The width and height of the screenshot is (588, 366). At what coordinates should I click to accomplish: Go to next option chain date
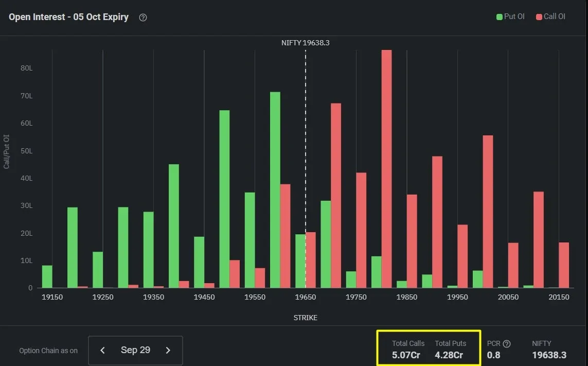[x=168, y=350]
